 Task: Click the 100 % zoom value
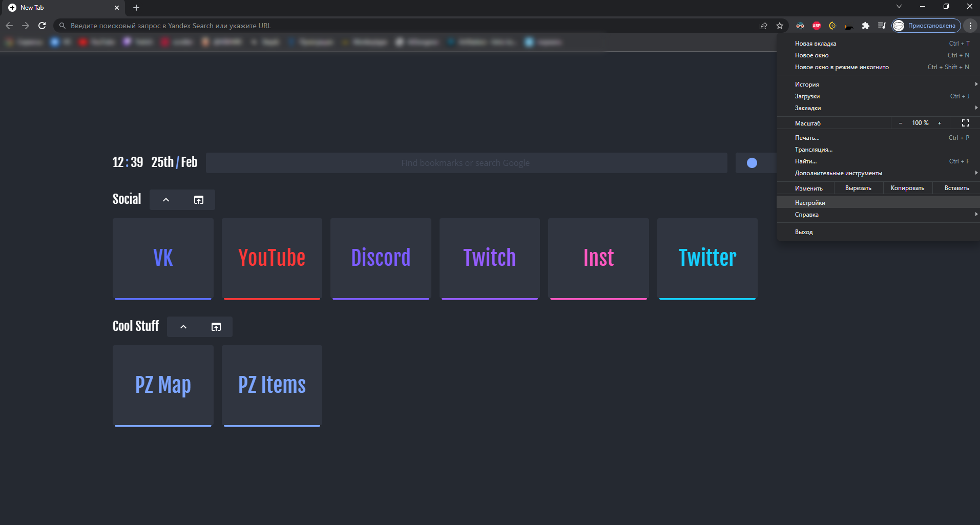(920, 123)
